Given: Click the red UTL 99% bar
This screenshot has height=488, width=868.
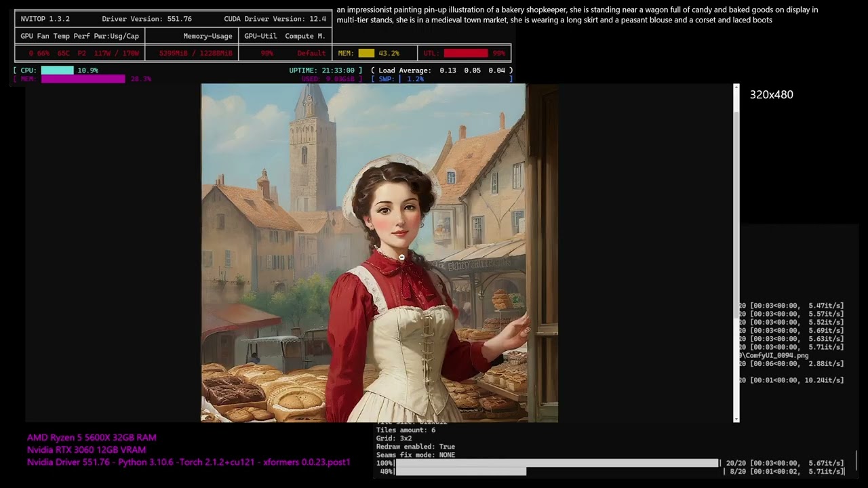Looking at the screenshot, I should [x=465, y=53].
